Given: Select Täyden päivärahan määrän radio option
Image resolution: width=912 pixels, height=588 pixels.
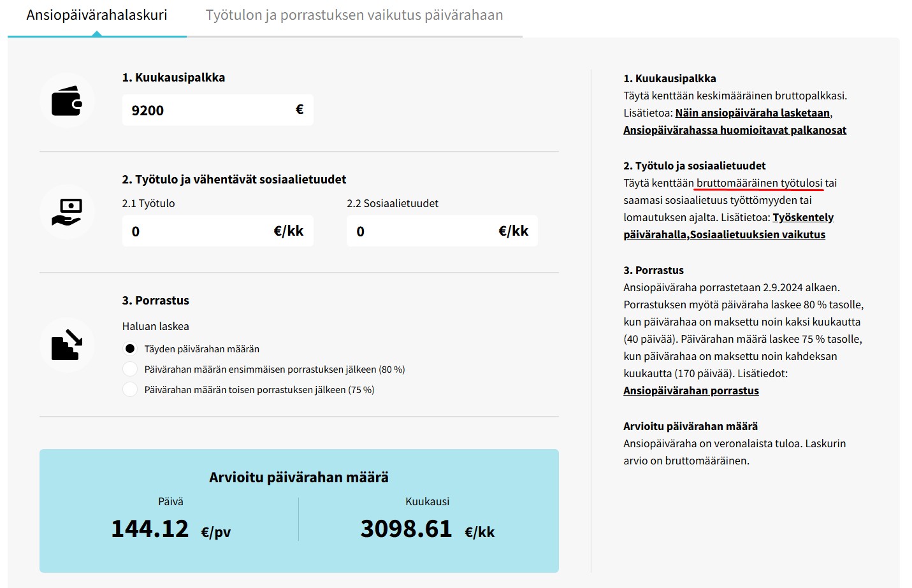Looking at the screenshot, I should (x=130, y=348).
